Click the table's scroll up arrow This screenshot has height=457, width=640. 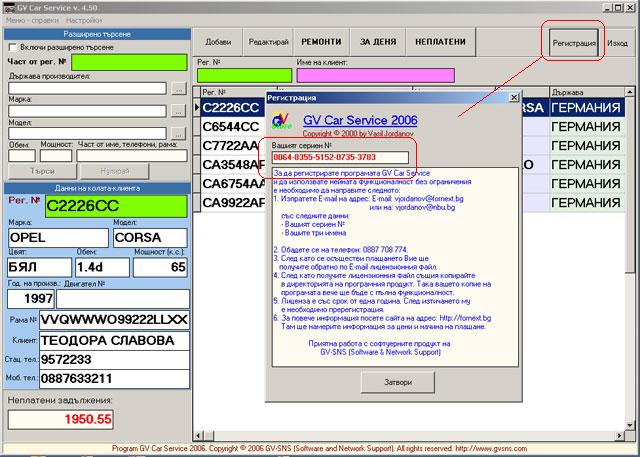[x=630, y=92]
